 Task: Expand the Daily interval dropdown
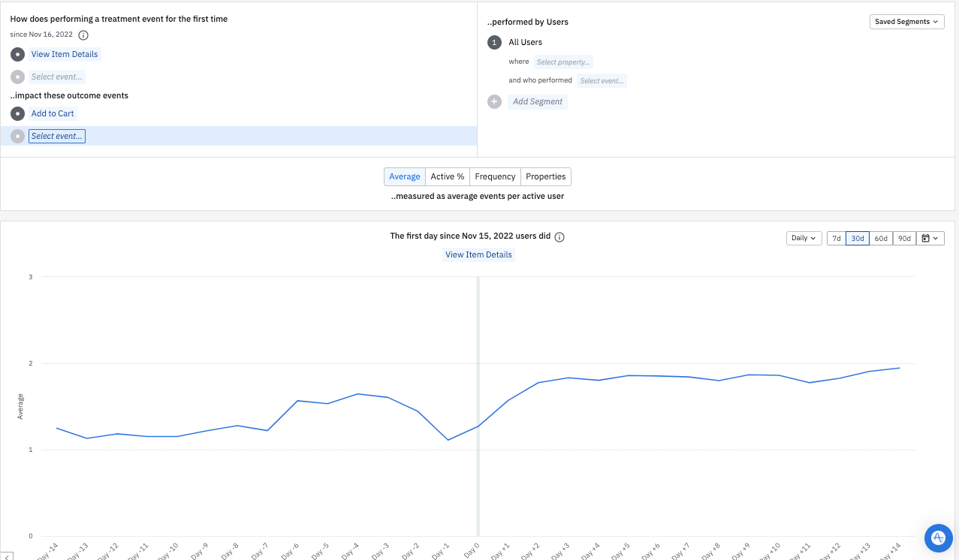coord(803,238)
